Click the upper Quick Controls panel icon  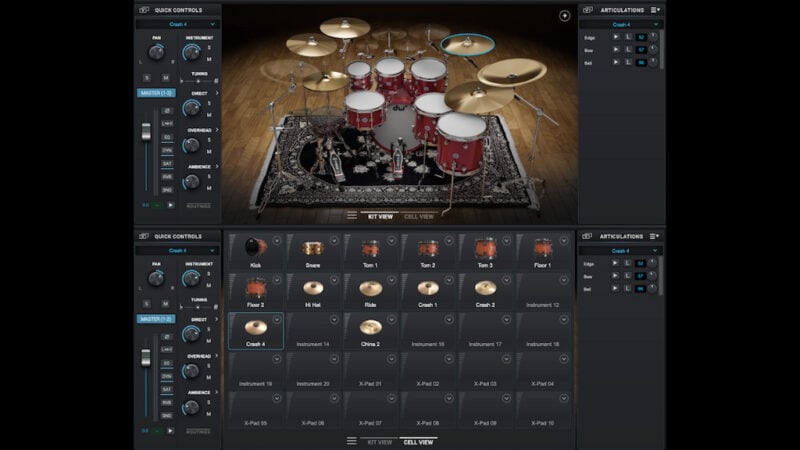pos(144,10)
